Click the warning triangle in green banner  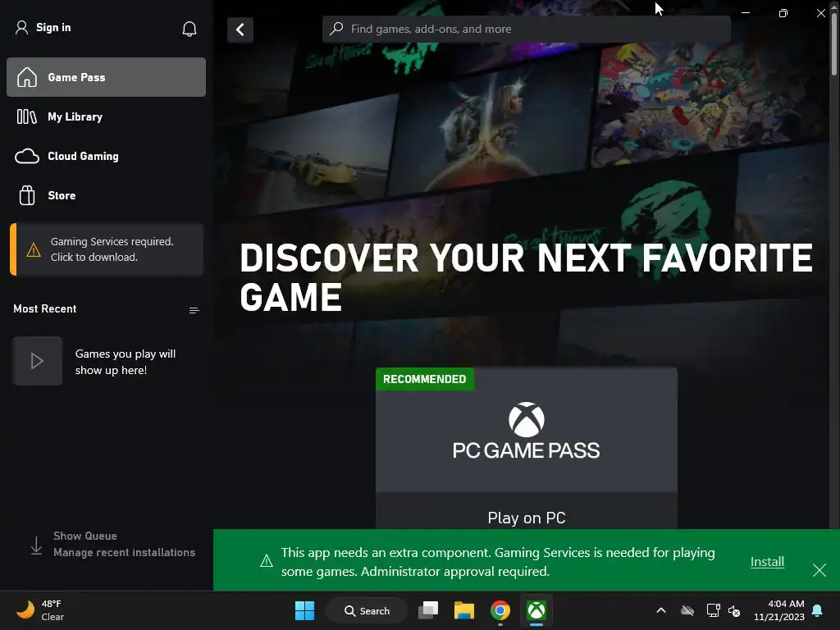[x=267, y=561]
